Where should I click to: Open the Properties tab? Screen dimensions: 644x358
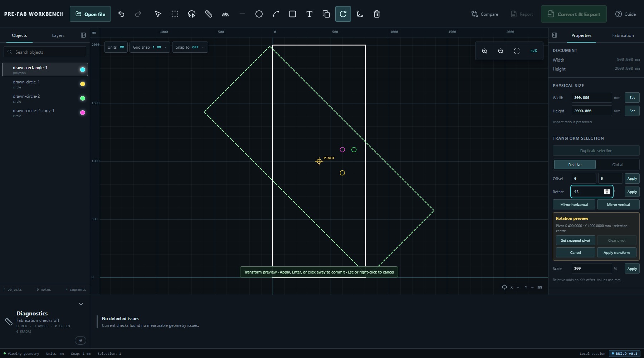point(581,35)
